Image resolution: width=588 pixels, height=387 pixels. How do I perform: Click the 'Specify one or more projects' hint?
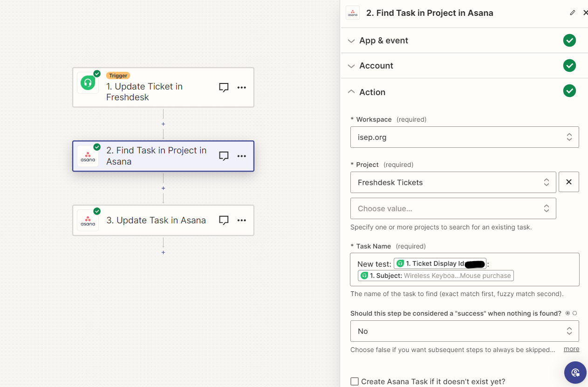click(x=441, y=228)
